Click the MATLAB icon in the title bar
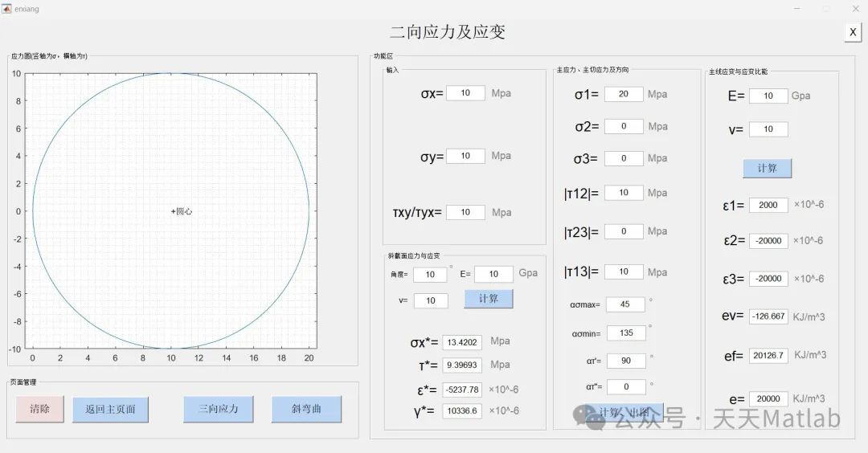This screenshot has width=868, height=453. (x=6, y=9)
